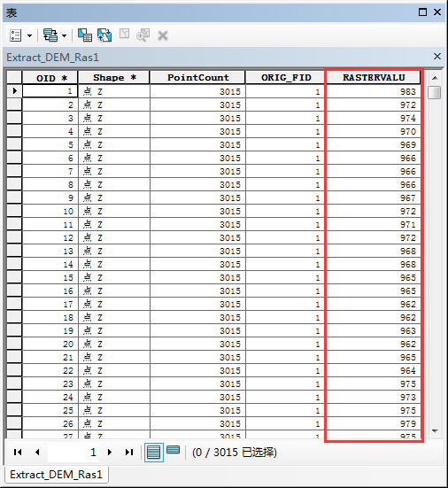Click OID cell 7
The image size is (448, 488).
pyautogui.click(x=50, y=171)
